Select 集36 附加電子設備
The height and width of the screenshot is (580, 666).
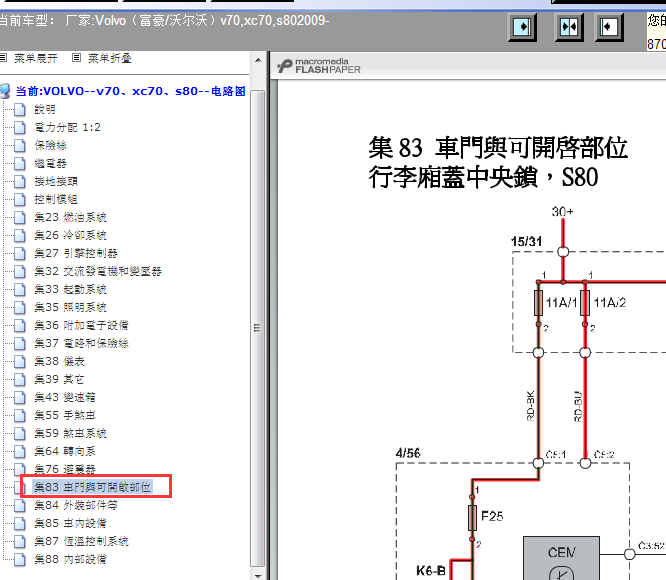(82, 325)
